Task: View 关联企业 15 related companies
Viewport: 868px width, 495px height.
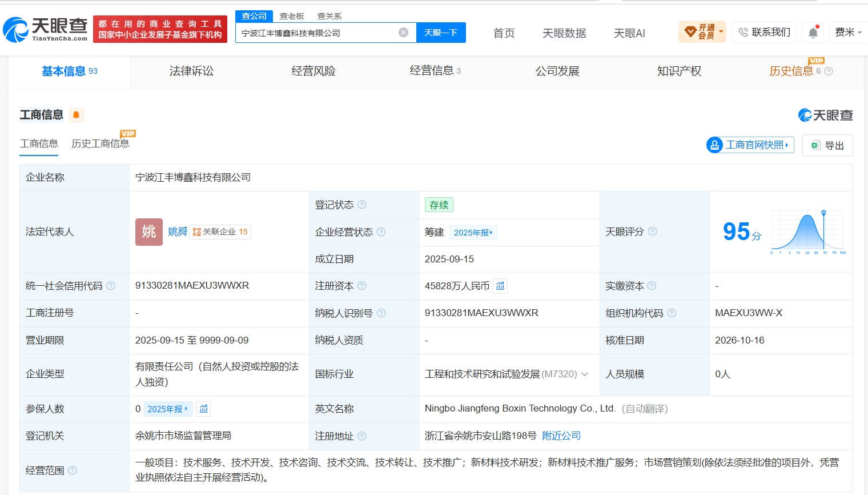Action: 220,231
